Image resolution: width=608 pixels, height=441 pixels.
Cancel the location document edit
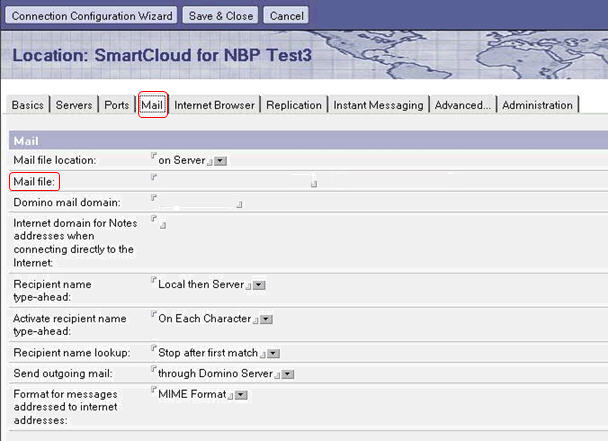pyautogui.click(x=286, y=16)
